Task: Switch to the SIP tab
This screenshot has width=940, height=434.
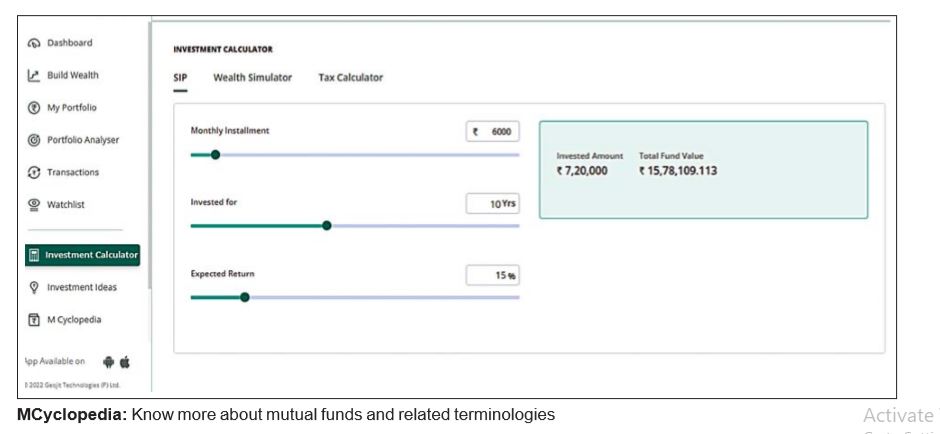Action: (x=180, y=78)
